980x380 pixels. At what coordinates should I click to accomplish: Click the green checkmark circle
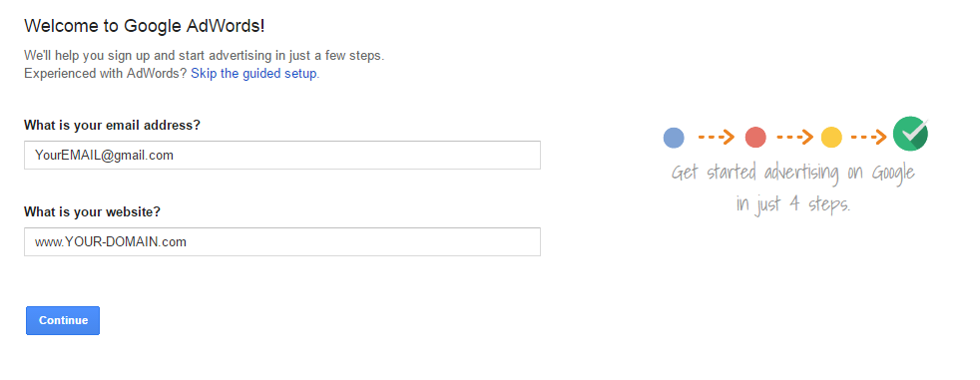coord(910,134)
